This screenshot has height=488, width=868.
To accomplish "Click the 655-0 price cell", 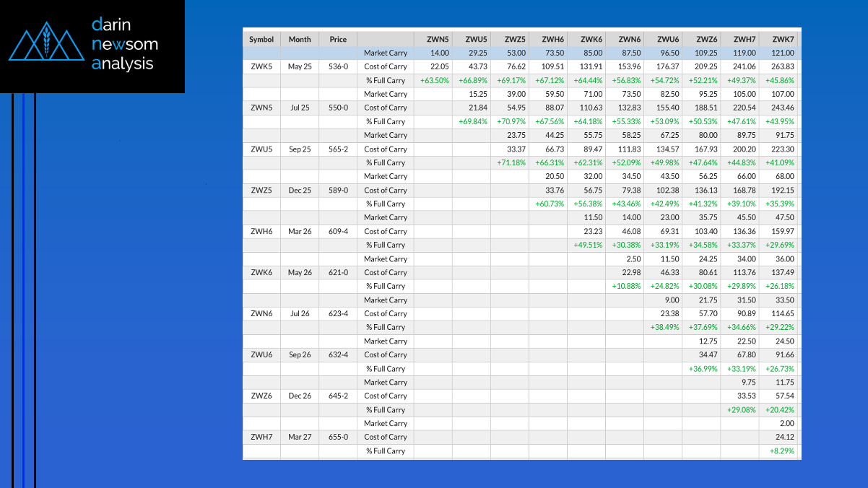I will click(x=338, y=437).
